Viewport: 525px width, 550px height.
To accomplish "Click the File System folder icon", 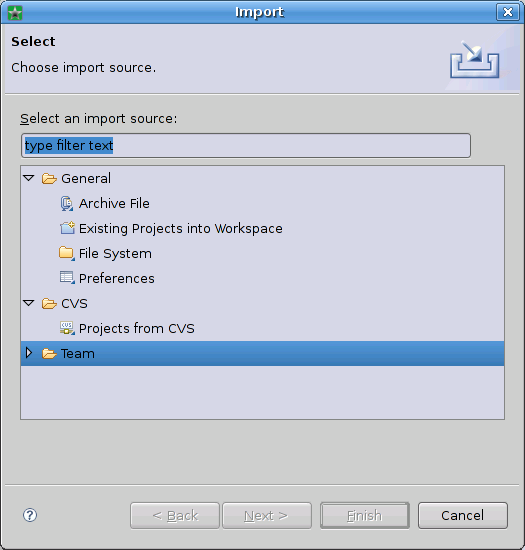I will tap(67, 253).
